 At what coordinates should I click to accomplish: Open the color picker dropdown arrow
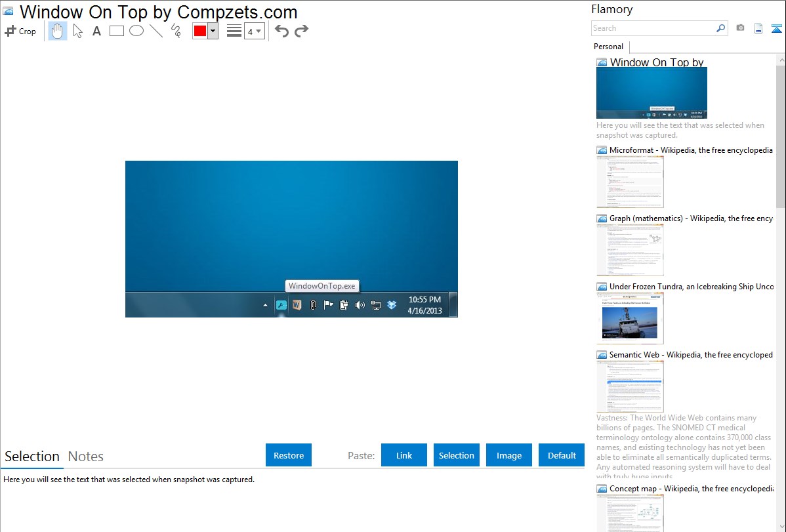(213, 31)
